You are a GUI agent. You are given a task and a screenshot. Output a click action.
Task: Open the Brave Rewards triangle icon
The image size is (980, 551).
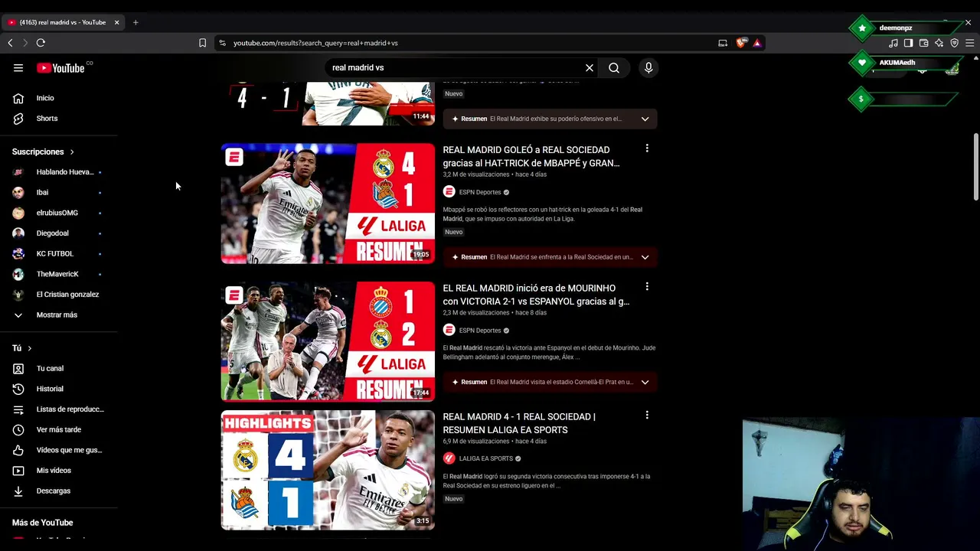point(756,43)
